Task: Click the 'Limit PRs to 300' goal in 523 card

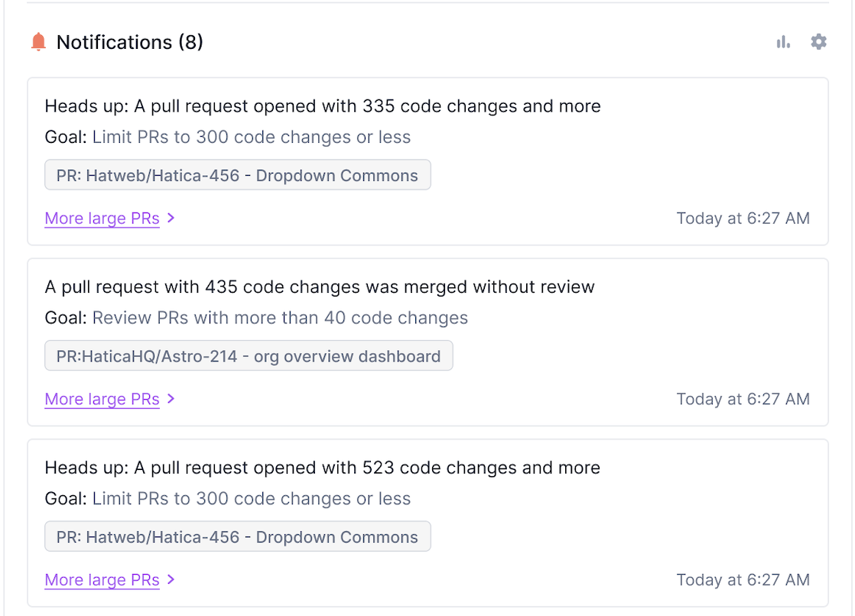Action: pyautogui.click(x=251, y=499)
